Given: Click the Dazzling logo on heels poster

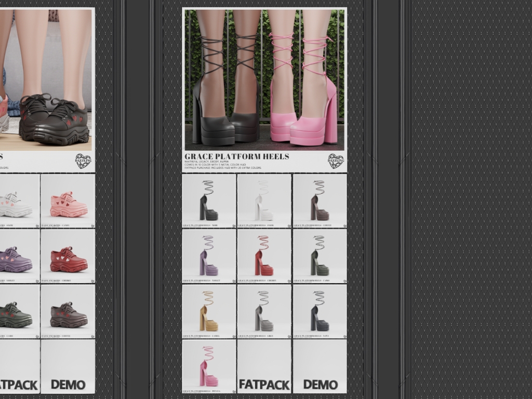Looking at the screenshot, I should [336, 161].
